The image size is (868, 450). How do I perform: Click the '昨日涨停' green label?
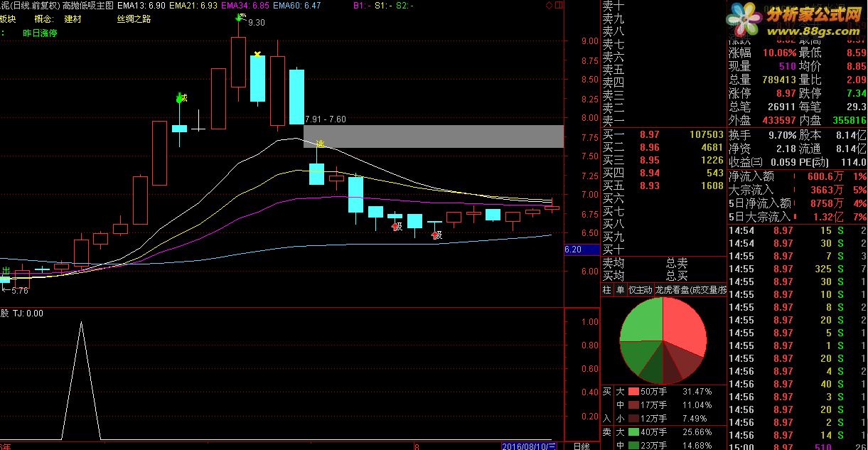[41, 33]
